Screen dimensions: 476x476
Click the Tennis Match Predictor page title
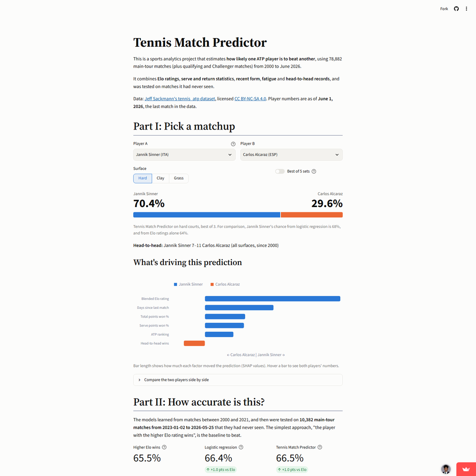click(x=200, y=42)
